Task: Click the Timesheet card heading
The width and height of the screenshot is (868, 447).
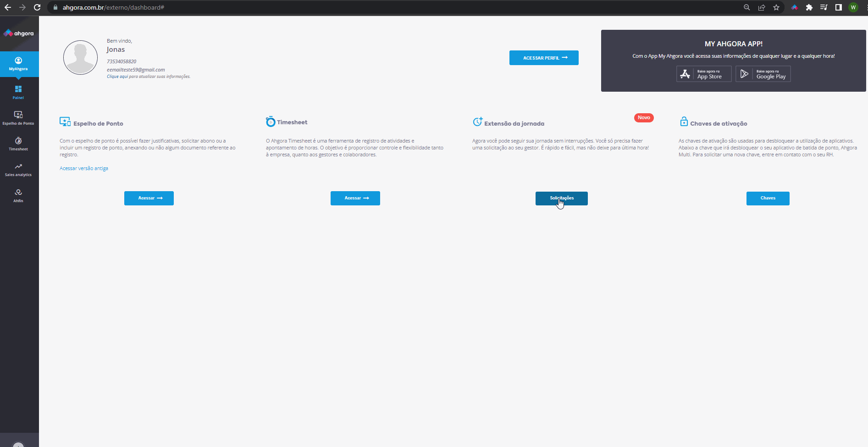Action: 292,122
